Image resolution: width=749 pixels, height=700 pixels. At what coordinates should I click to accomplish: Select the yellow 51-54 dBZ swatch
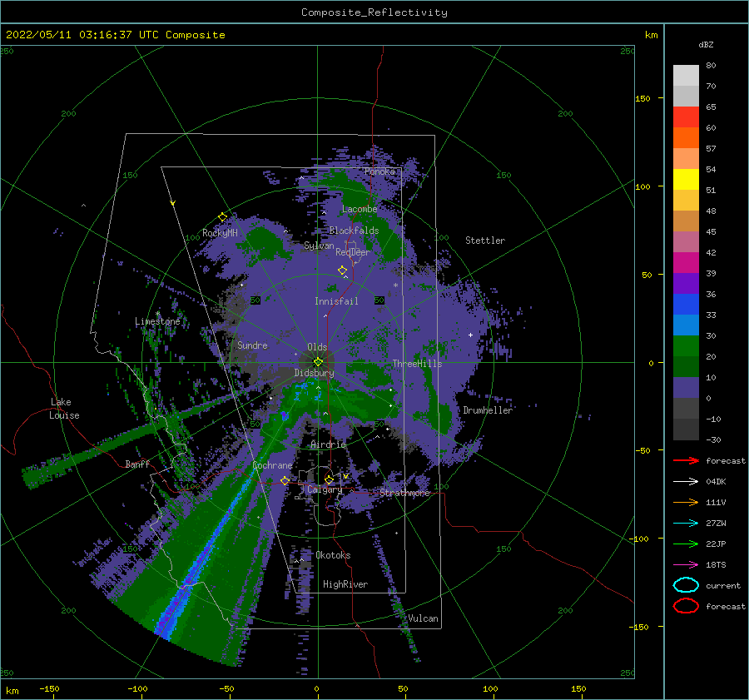(x=686, y=179)
